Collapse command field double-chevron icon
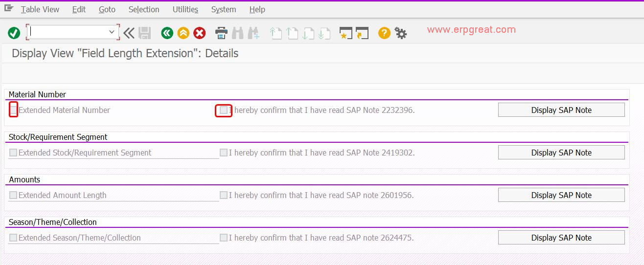The image size is (644, 265). tap(129, 33)
